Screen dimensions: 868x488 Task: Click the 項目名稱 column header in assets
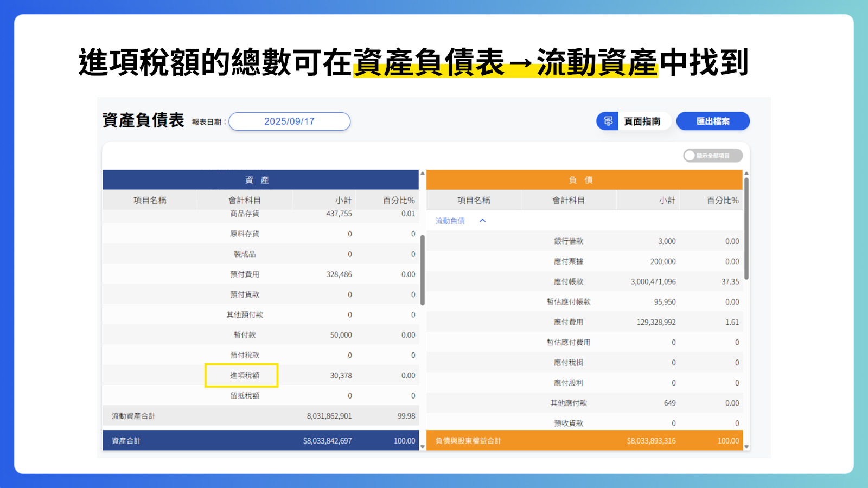click(150, 200)
